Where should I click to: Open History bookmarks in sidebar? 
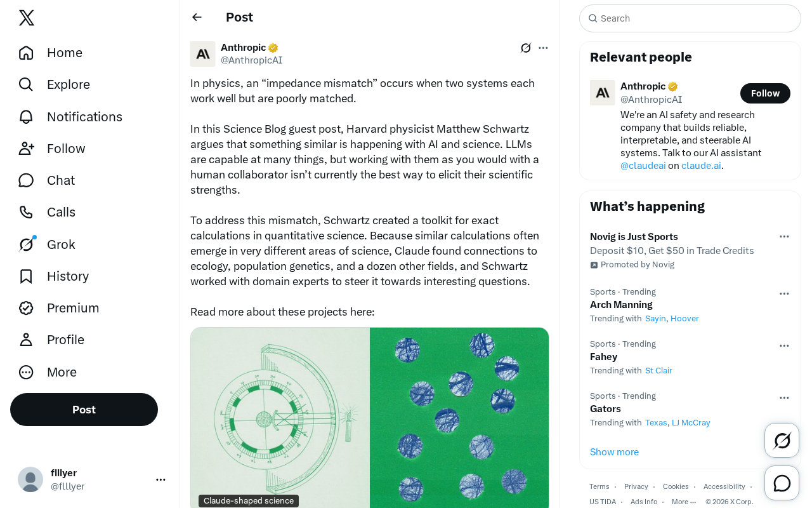54,276
